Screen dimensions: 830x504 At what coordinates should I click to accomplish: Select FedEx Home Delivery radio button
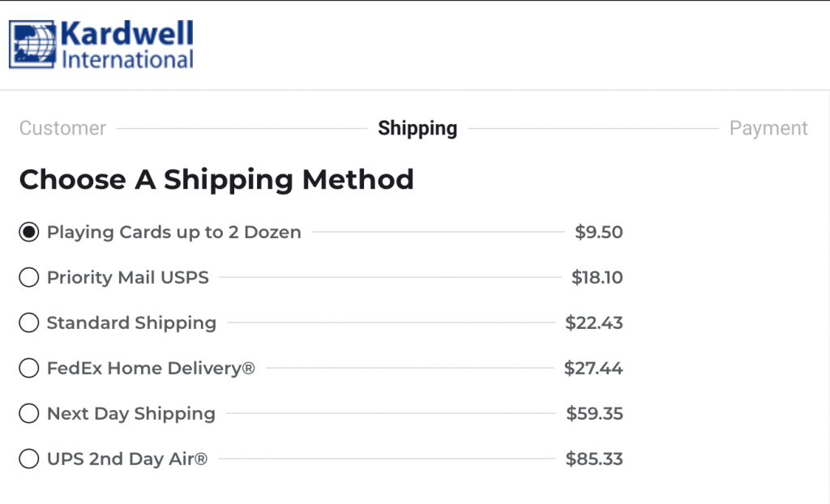[x=29, y=368]
